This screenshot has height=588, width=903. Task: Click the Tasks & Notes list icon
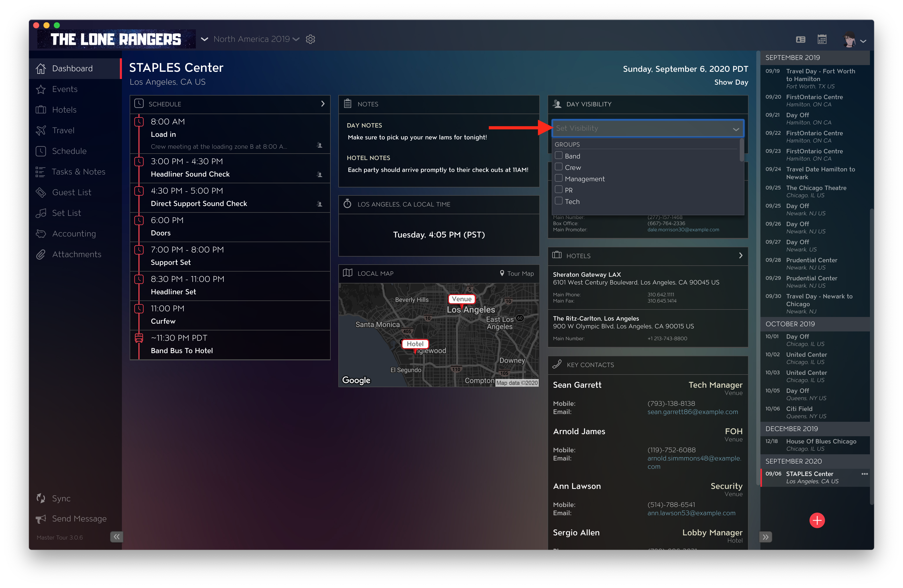pos(41,172)
